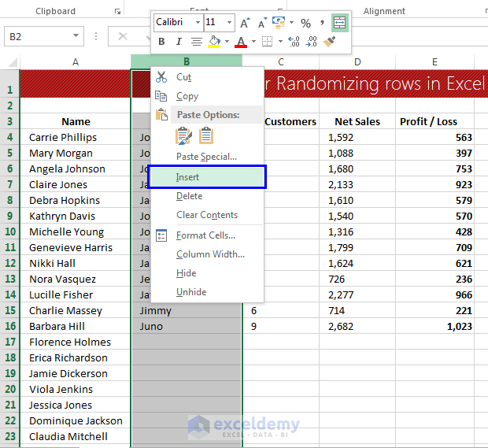Open accounting format dropdown arrow
The width and height of the screenshot is (488, 448).
tap(291, 23)
